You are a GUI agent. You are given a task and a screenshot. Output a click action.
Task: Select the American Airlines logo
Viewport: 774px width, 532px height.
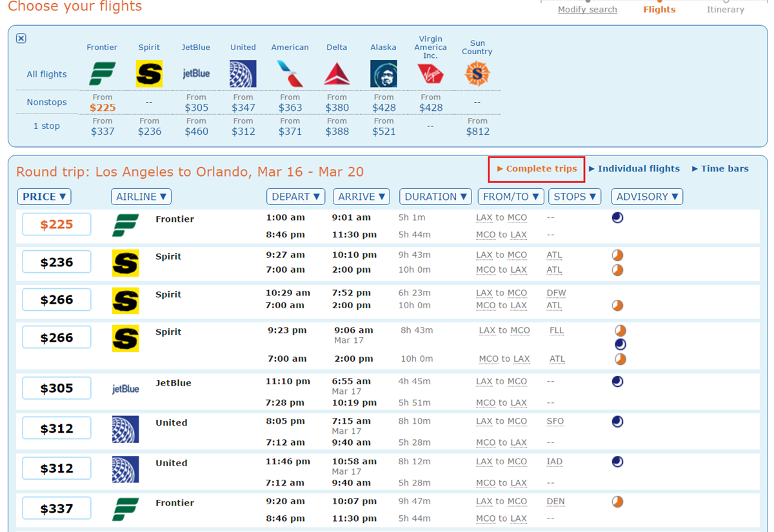(x=290, y=73)
